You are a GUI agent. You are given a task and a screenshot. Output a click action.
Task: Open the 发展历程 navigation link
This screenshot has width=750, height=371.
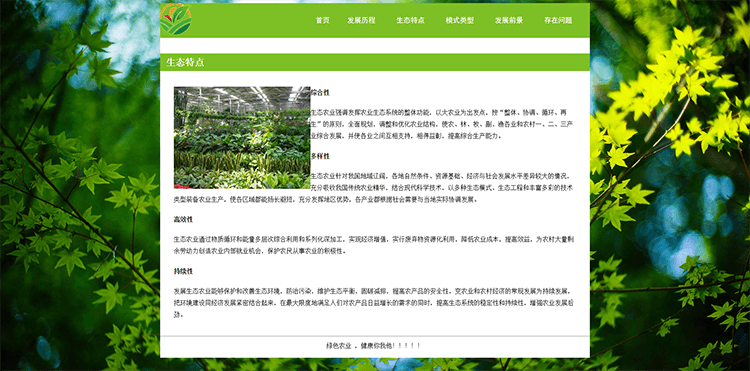click(361, 21)
